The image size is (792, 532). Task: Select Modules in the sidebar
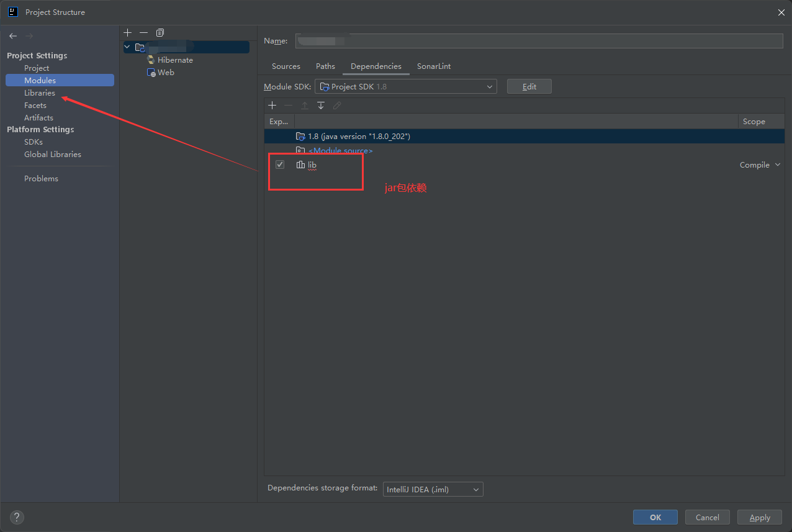60,80
